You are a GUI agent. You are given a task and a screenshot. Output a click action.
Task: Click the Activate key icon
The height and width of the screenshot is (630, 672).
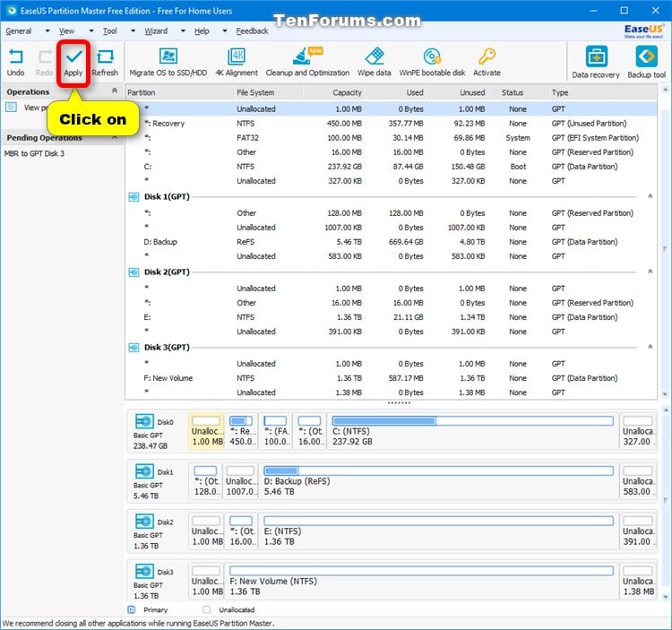[x=487, y=56]
